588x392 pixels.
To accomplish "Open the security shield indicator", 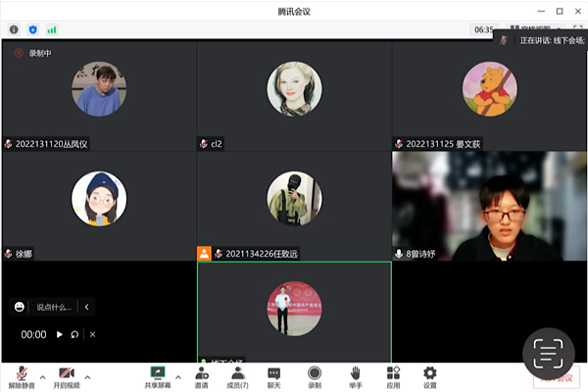I will (x=32, y=29).
